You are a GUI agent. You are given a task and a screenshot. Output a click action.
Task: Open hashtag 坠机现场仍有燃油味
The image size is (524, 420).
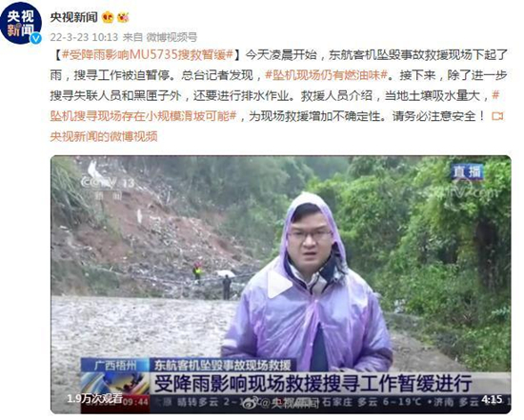327,75
